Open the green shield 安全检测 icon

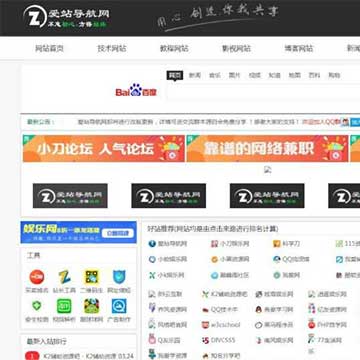(37, 306)
